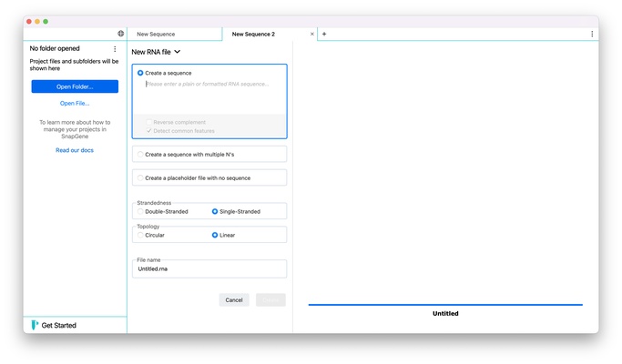
Task: Click the No folder opened heading
Action: click(55, 48)
